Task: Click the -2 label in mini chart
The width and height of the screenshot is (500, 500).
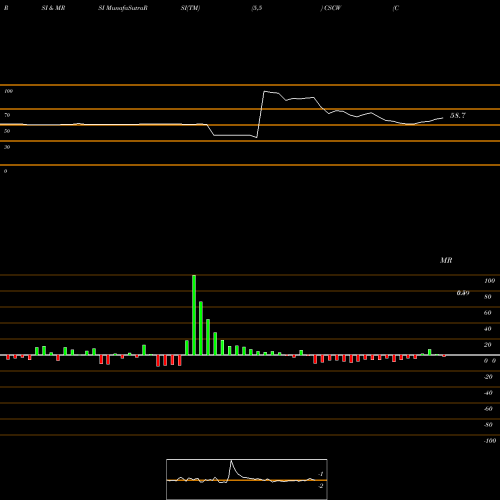Action: pyautogui.click(x=320, y=486)
